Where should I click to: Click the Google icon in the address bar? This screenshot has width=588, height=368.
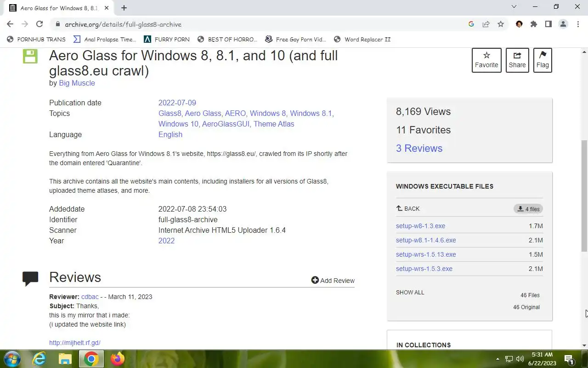471,24
